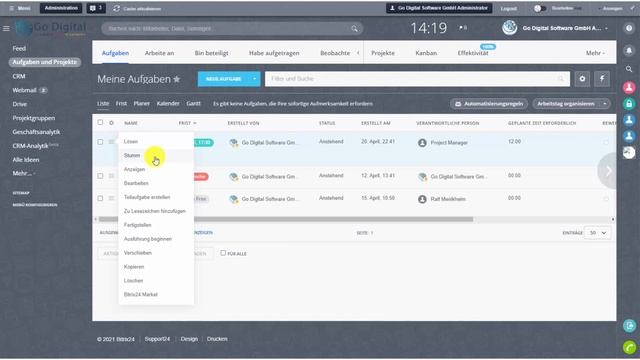Switch to the Kalender view
Image resolution: width=640 pixels, height=360 pixels.
click(x=168, y=104)
